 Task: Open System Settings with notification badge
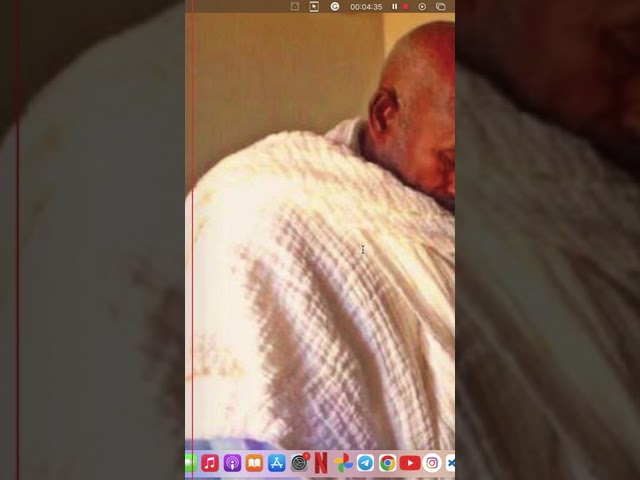[x=299, y=463]
